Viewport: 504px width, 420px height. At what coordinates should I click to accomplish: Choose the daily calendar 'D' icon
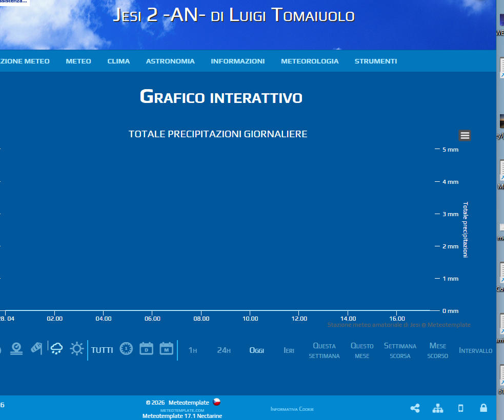coord(147,349)
